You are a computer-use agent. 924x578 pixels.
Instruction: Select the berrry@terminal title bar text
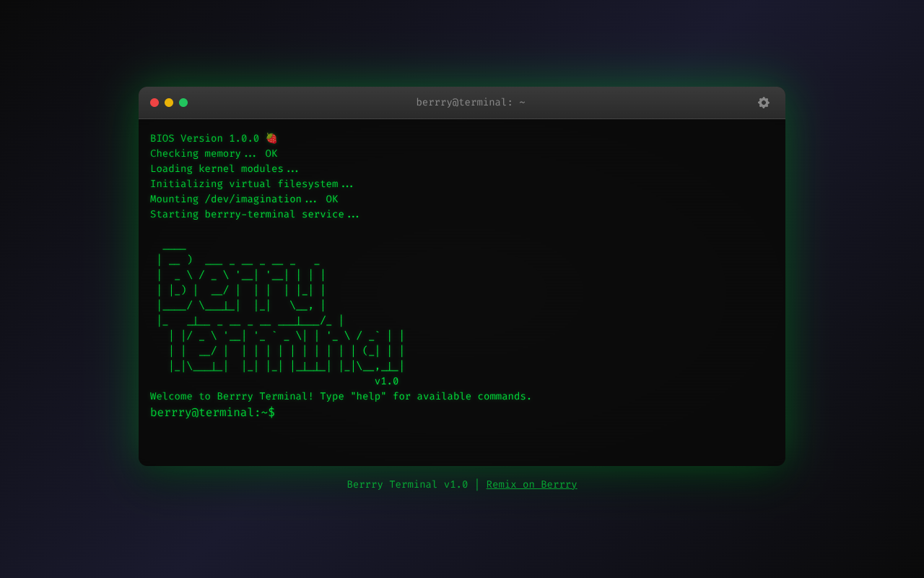click(469, 102)
